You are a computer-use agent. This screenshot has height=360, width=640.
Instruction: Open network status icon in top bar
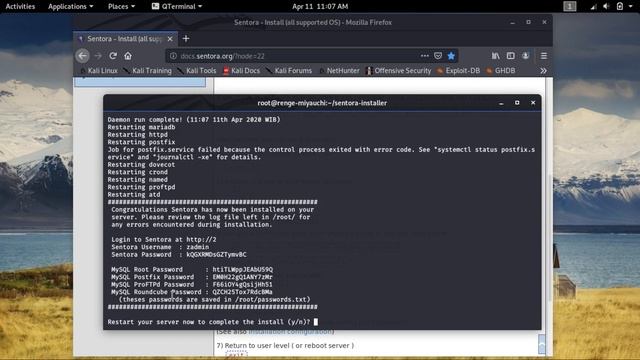click(x=593, y=6)
